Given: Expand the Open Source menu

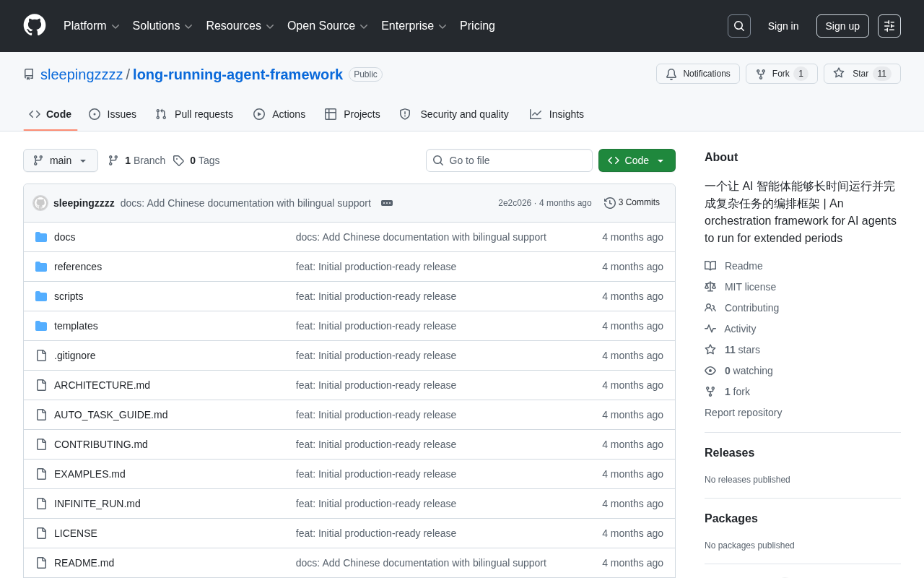Looking at the screenshot, I should [x=328, y=26].
